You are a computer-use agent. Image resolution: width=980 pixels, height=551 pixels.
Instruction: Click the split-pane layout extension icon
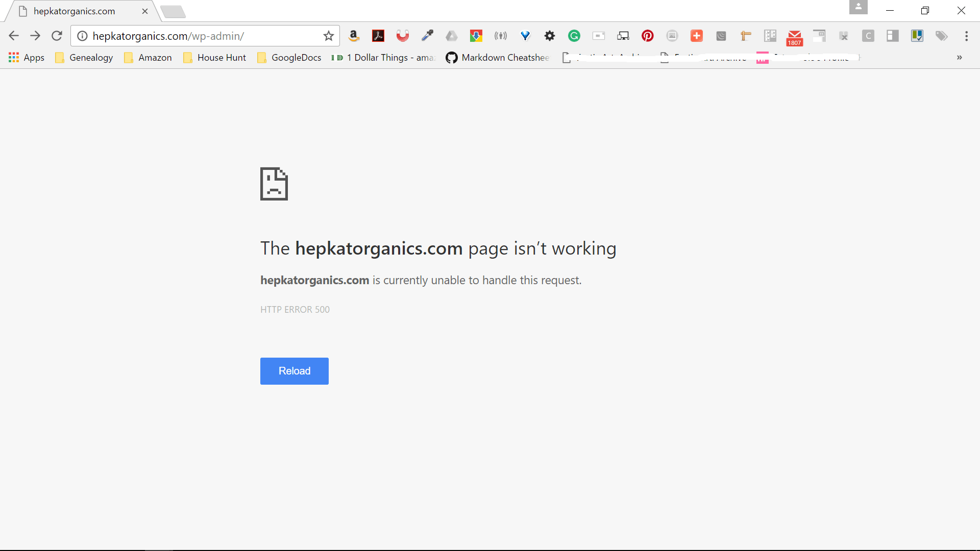coord(893,36)
